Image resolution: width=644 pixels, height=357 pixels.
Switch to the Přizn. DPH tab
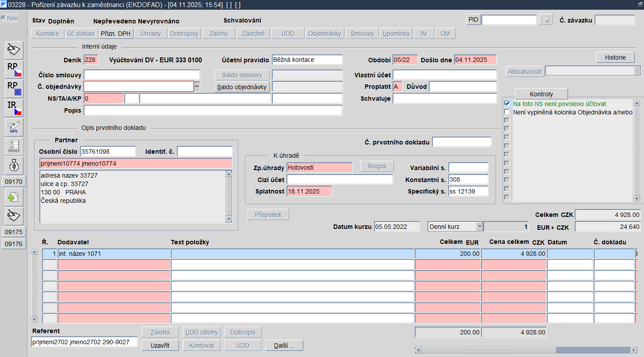[x=115, y=34]
